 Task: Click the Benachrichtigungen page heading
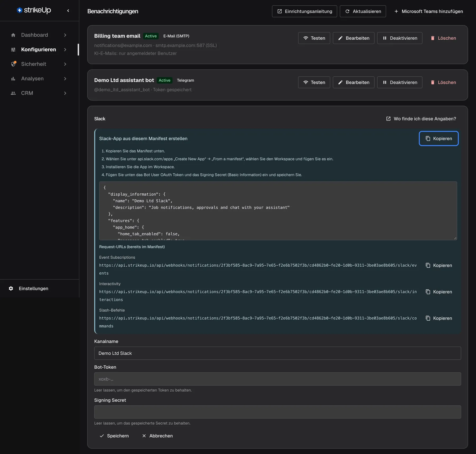click(x=113, y=11)
